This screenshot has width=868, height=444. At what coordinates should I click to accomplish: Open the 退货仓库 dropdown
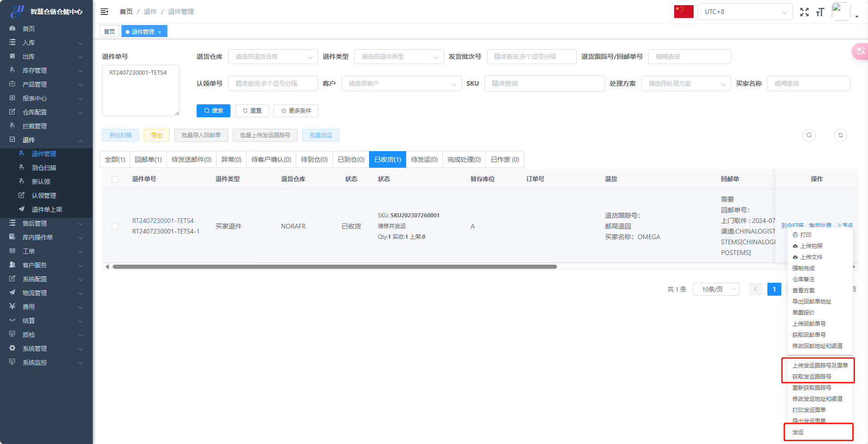273,57
